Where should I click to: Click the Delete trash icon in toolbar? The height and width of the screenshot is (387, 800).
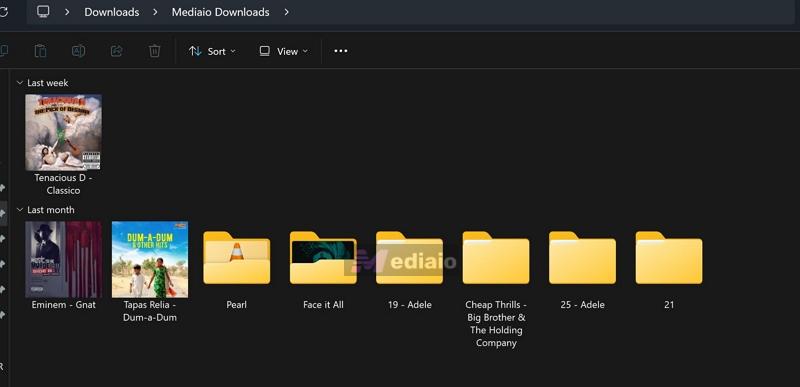click(x=155, y=51)
